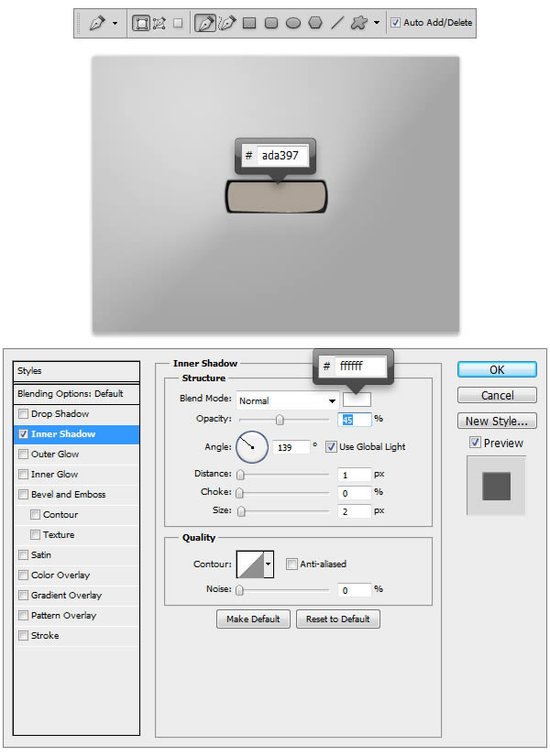Select the Shape Layers mode icon
Image resolution: width=550 pixels, height=756 pixels.
[x=141, y=23]
